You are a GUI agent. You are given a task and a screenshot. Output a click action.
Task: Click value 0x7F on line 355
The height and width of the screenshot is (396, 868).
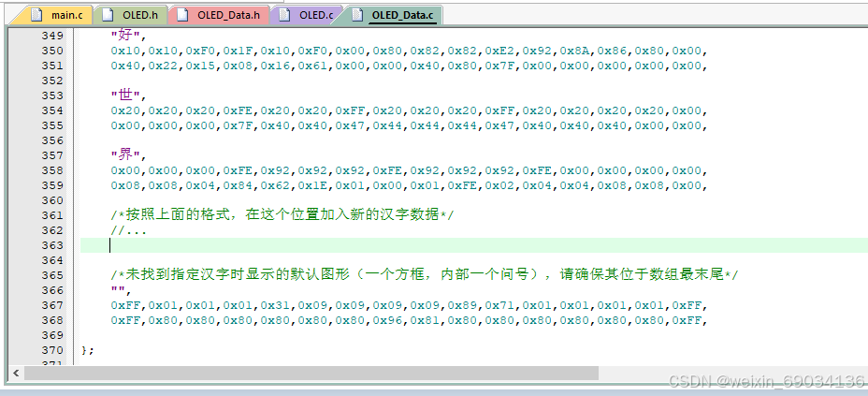[x=238, y=125]
